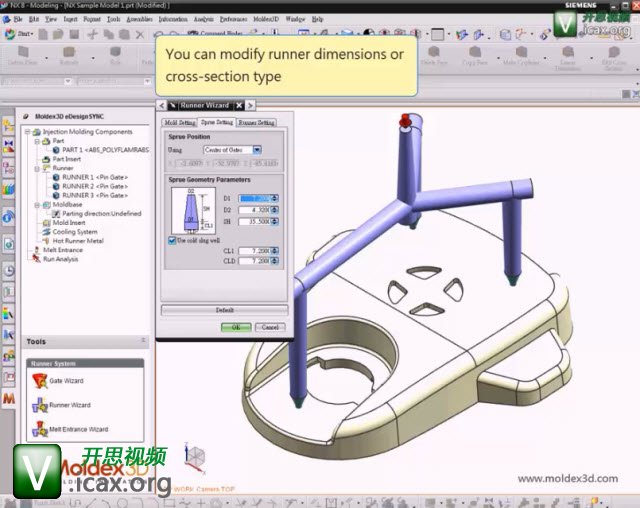Close the Runner Wizard dialog
The image size is (640, 508).
pyautogui.click(x=239, y=106)
